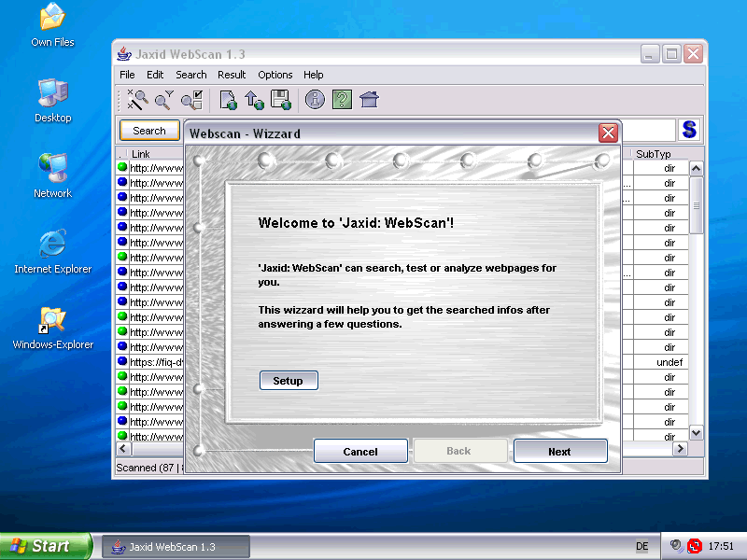Viewport: 747px width, 560px height.
Task: Click the grey system tray icon beside DE
Action: (675, 545)
